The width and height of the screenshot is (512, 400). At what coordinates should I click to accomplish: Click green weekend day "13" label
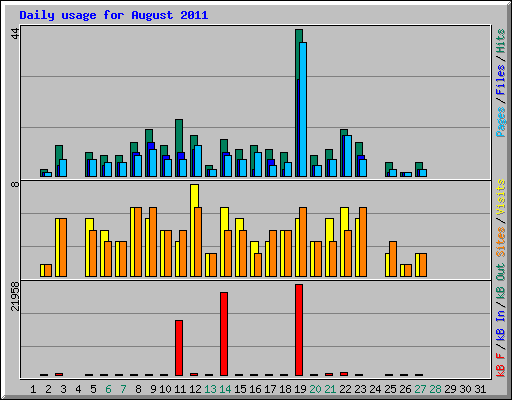coord(210,389)
